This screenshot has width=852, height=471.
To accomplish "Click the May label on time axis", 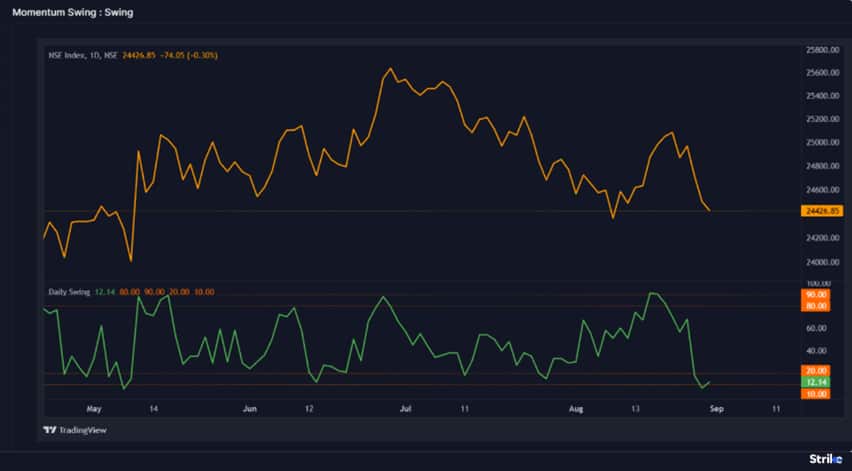I will coord(95,409).
